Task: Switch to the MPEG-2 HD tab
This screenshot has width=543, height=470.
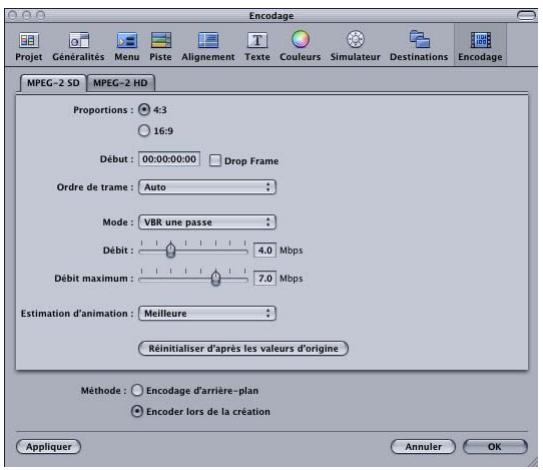Action: click(x=120, y=83)
